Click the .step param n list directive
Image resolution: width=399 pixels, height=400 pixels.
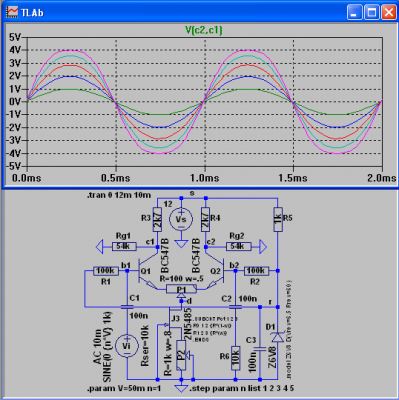(242, 389)
